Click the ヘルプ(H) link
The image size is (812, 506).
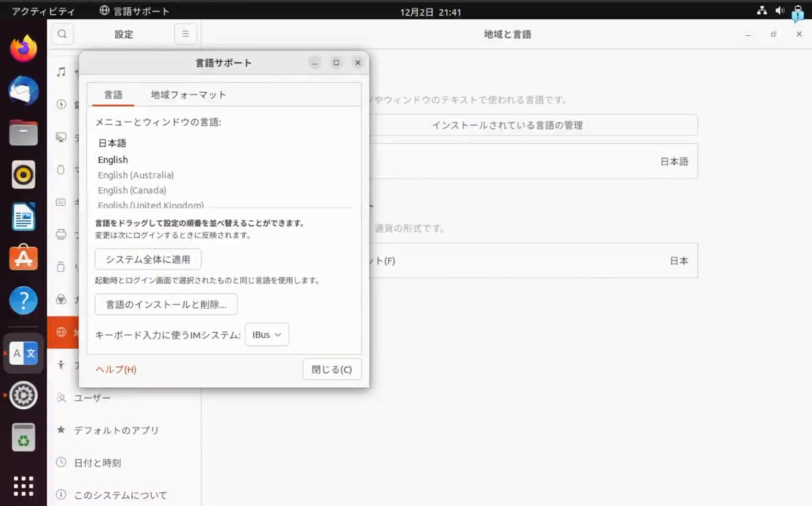116,370
